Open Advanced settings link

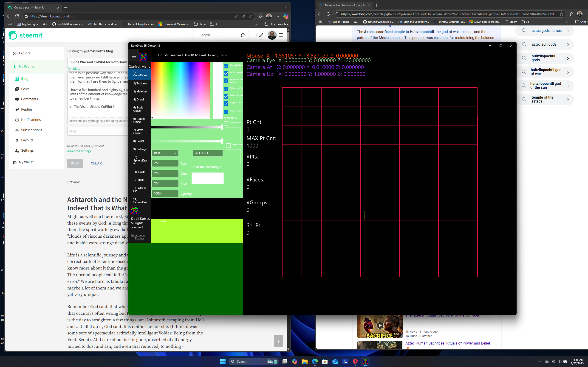pos(79,151)
